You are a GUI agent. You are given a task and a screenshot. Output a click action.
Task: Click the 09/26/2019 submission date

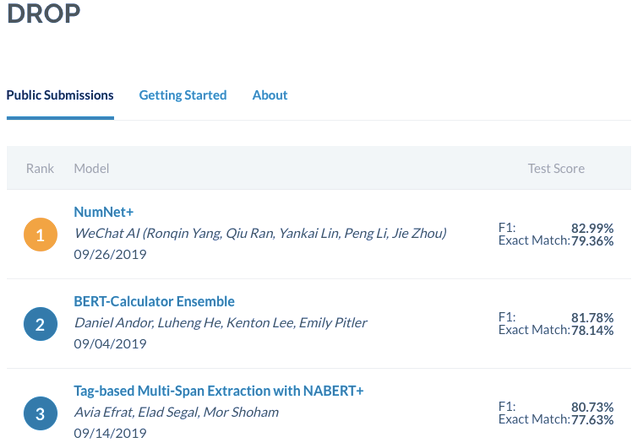tap(110, 254)
